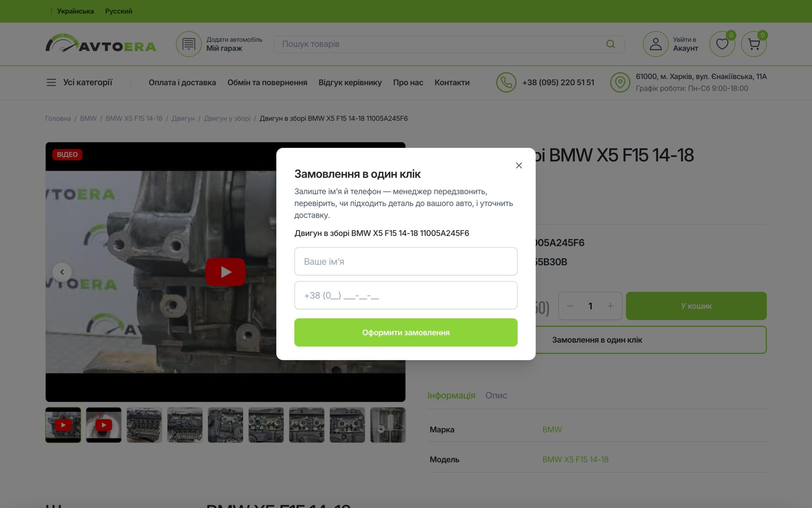Switch language to Русский
The width and height of the screenshot is (812, 508).
point(118,11)
